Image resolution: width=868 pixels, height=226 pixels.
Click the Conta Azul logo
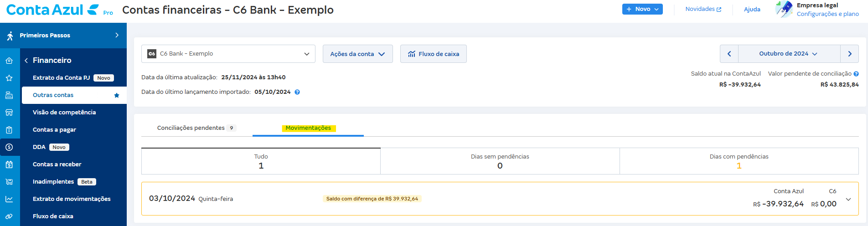tap(52, 10)
